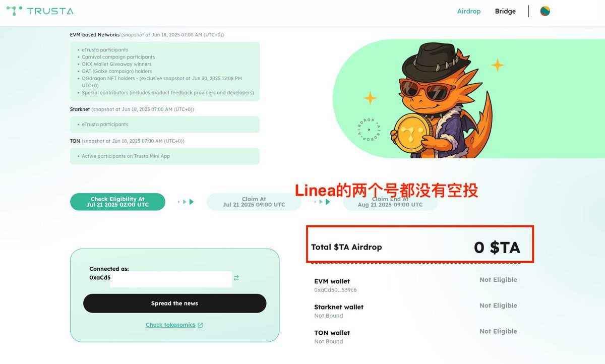Click the arrows between Check Eligibility and Claim
605x364 pixels.
pyautogui.click(x=186, y=202)
